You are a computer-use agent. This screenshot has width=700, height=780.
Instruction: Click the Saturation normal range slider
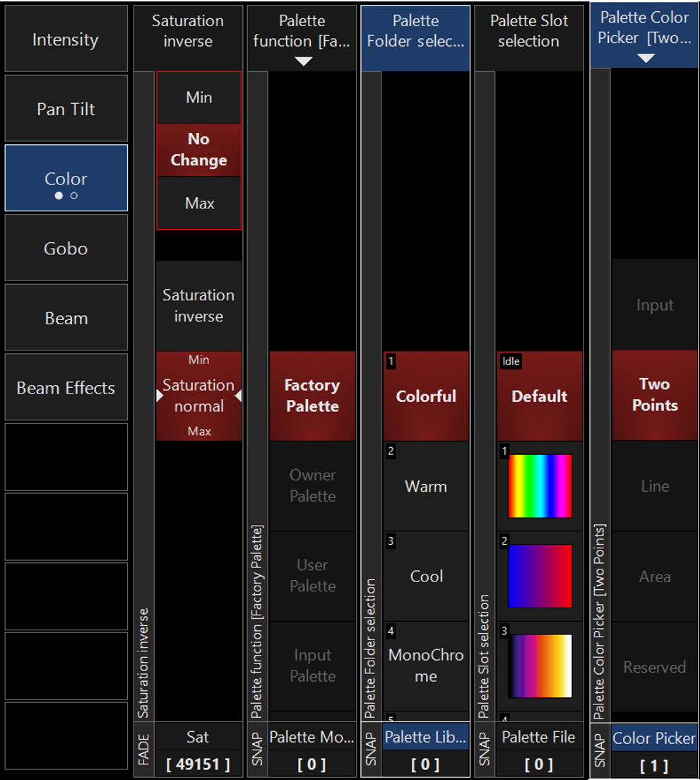199,396
